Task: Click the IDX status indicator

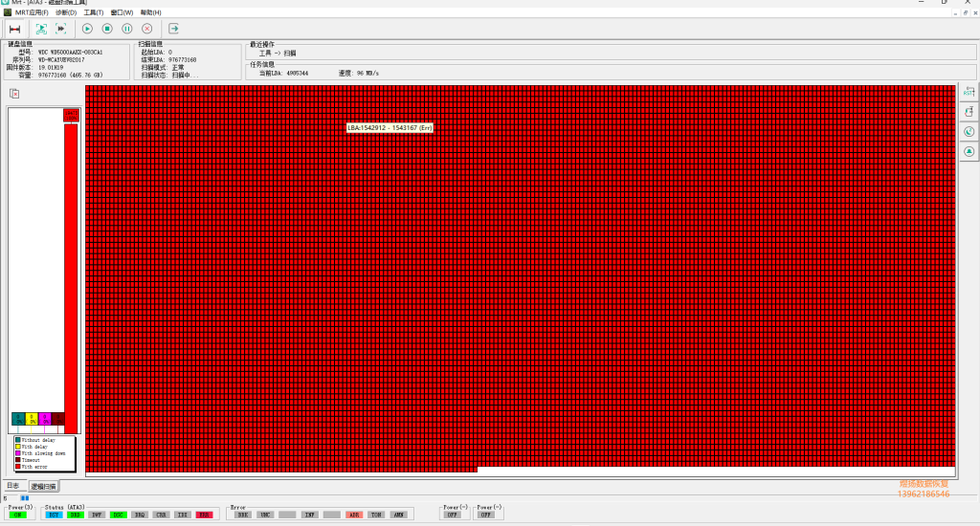Action: point(183,515)
